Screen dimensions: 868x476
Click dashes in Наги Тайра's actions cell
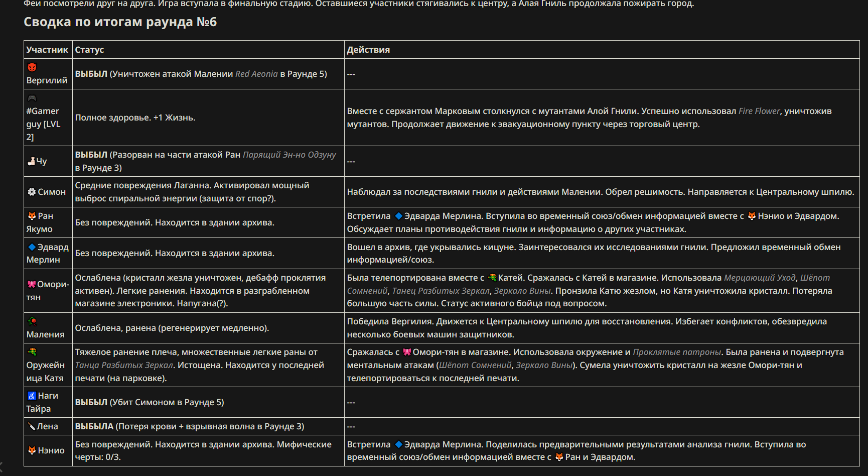(351, 402)
